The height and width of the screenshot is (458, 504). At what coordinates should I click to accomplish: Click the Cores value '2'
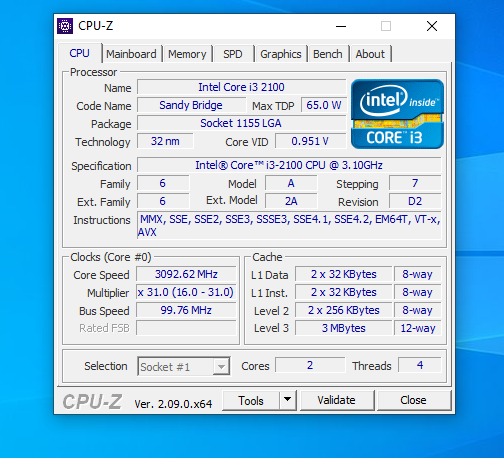(310, 365)
